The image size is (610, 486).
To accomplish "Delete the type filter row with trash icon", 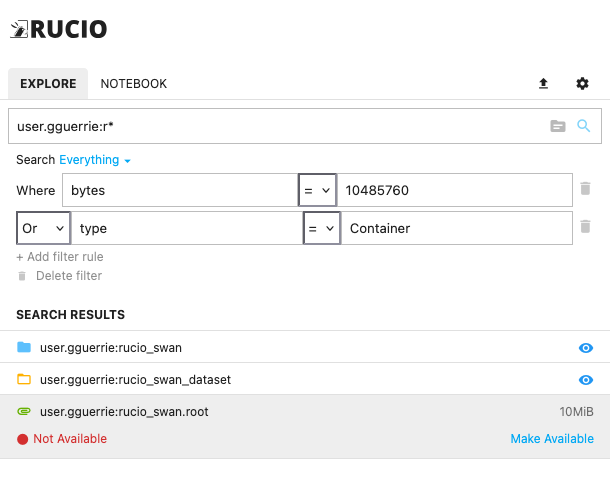I will (x=585, y=227).
